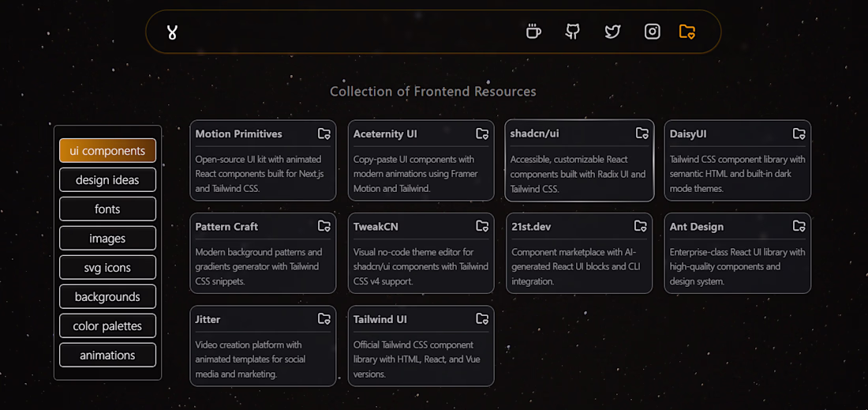Show the fonts category
Screen dimensions: 868x410
coord(107,209)
